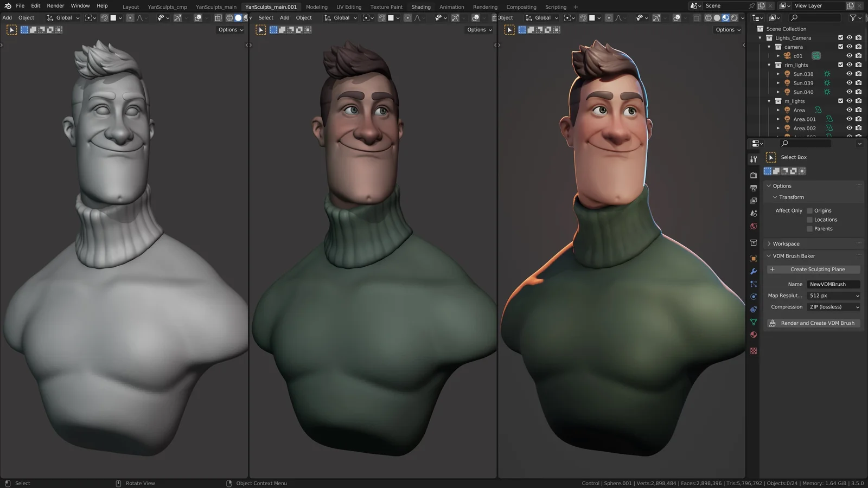This screenshot has width=868, height=488.
Task: Collapse the m_lights collection
Action: [x=769, y=101]
